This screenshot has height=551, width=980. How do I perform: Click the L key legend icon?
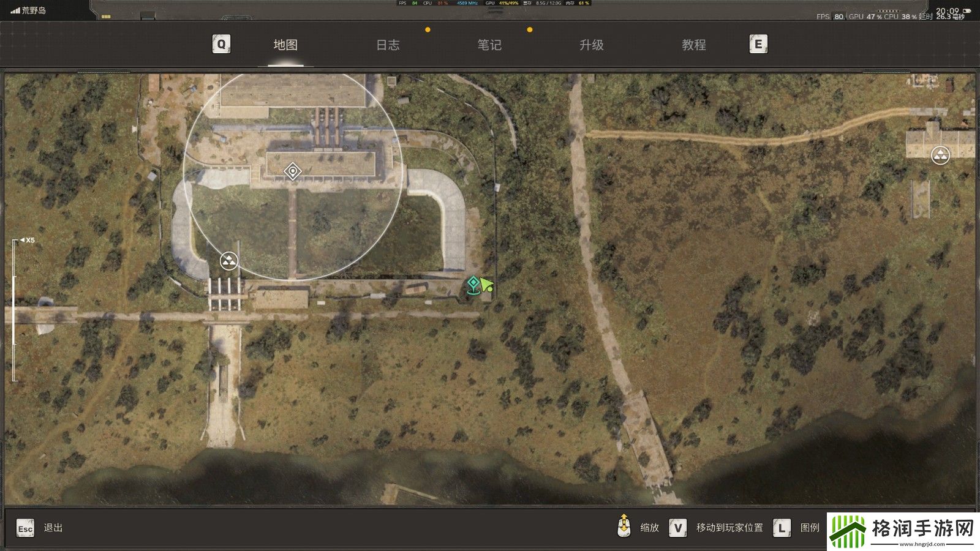(x=782, y=528)
